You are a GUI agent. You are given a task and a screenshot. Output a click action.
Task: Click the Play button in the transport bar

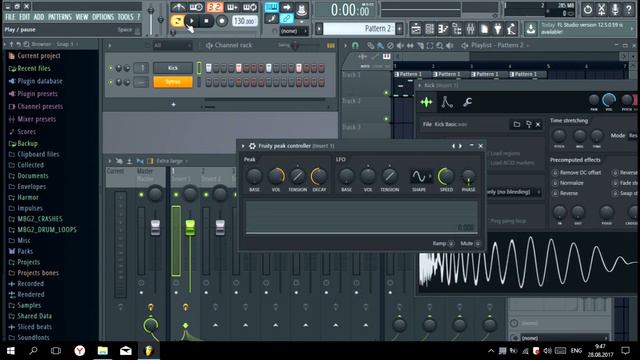click(191, 21)
